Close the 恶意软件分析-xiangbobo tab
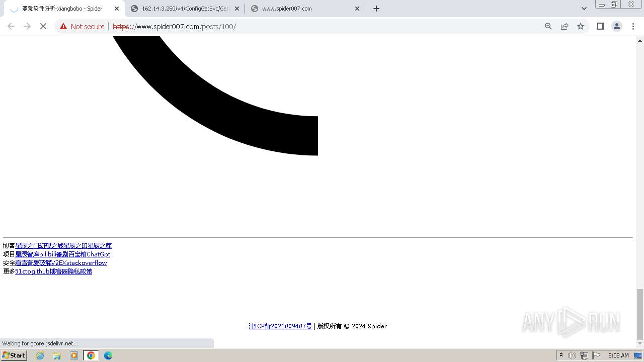The width and height of the screenshot is (644, 362). click(x=117, y=9)
